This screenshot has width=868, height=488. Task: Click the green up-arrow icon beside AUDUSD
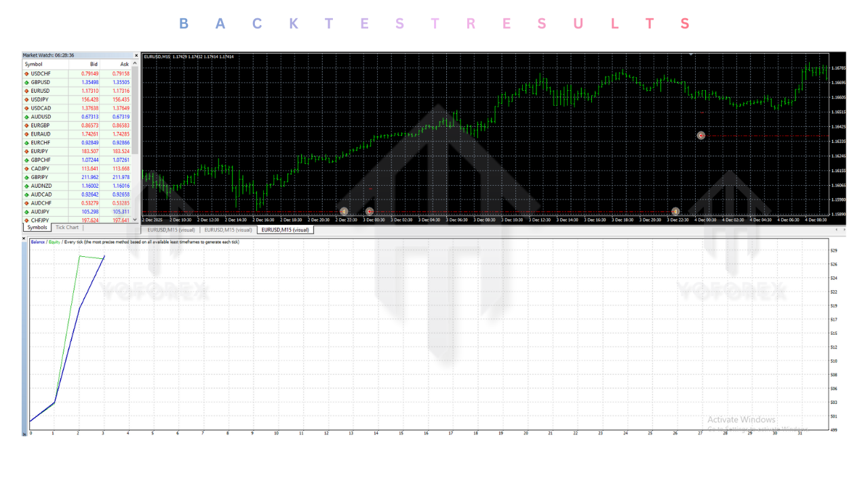(27, 117)
